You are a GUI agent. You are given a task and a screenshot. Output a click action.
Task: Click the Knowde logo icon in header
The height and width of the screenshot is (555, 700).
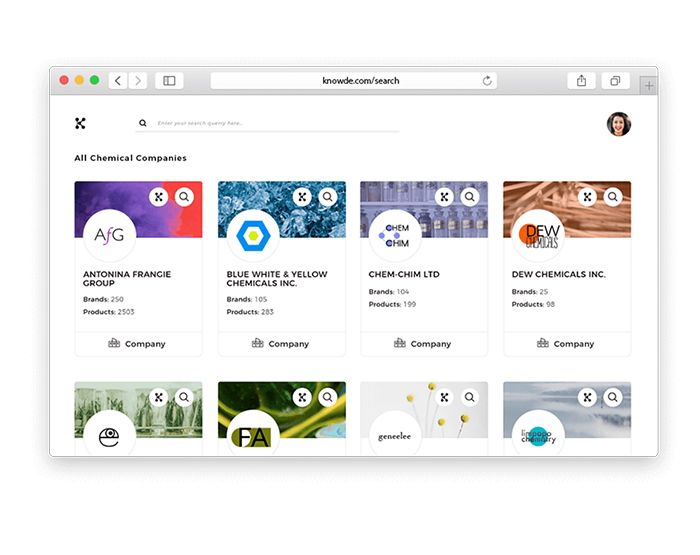coord(80,123)
